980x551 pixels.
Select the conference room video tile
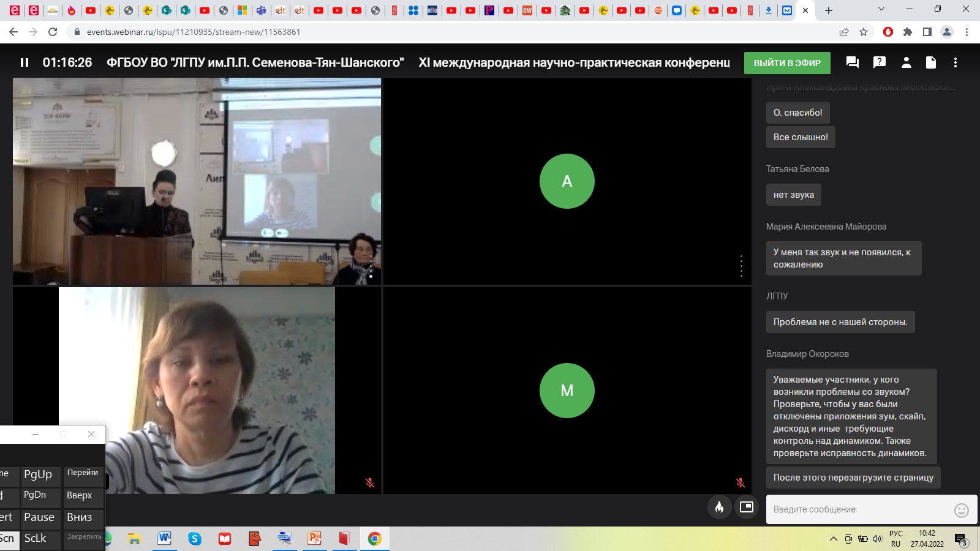(x=197, y=181)
